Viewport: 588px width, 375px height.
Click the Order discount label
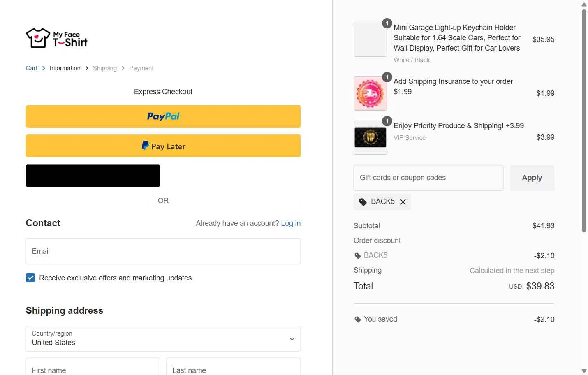(377, 241)
